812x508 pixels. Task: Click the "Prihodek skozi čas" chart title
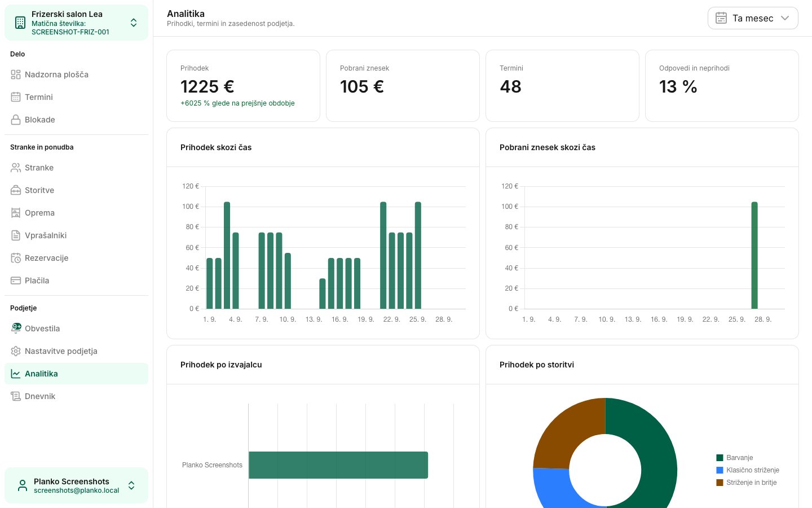tap(216, 147)
